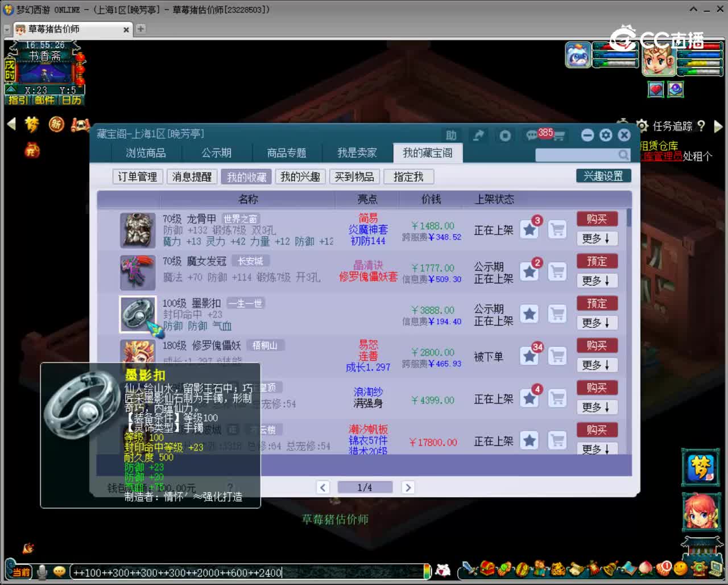Open the scroll-and-panda activity icon
Image resolution: width=728 pixels, height=585 pixels.
point(80,124)
